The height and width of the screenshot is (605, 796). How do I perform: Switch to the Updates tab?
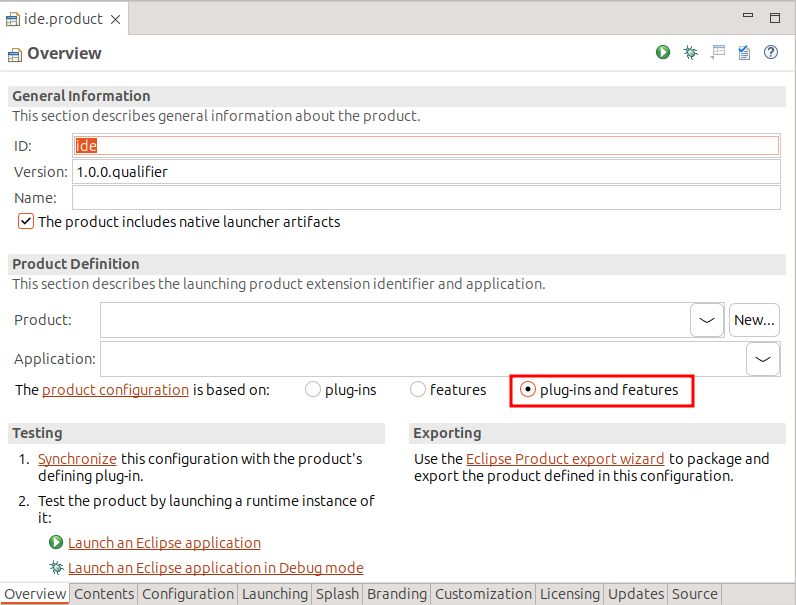pos(636,594)
